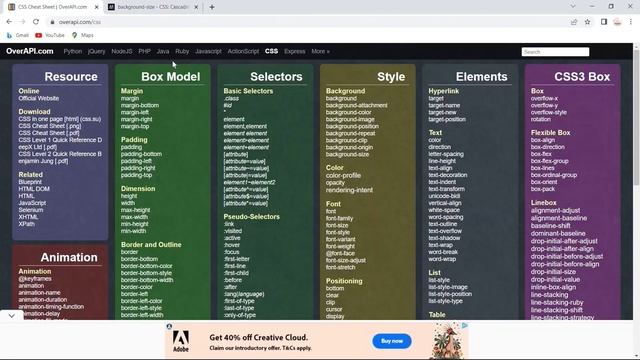Click the browser Back arrow

pyautogui.click(x=9, y=22)
